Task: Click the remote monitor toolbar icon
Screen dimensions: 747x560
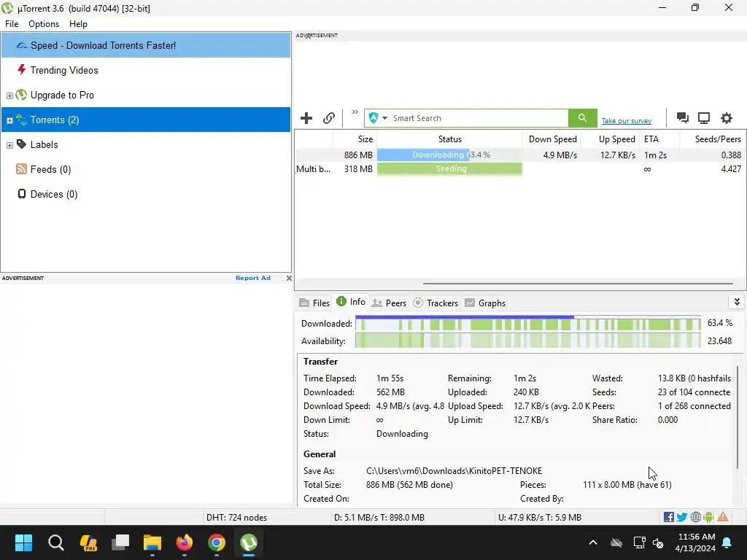Action: (x=704, y=118)
